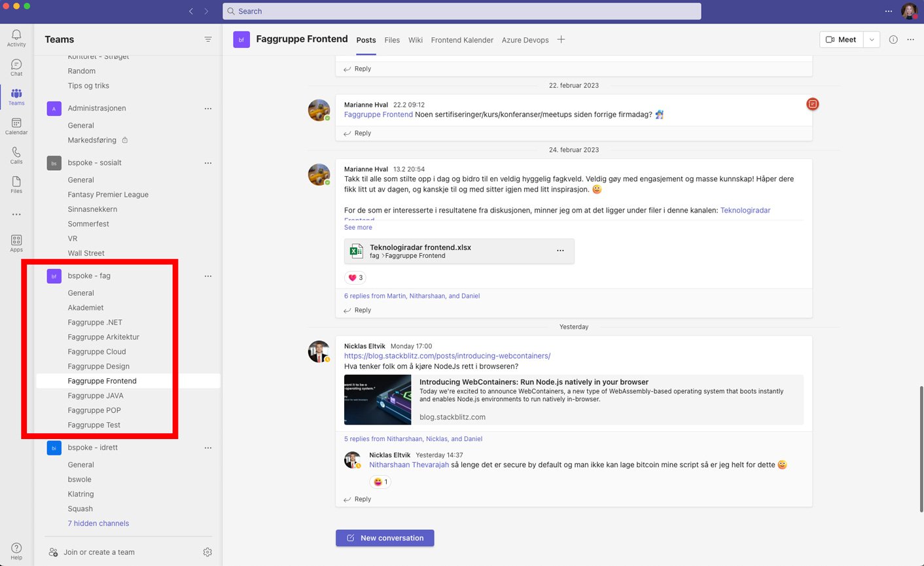Image resolution: width=924 pixels, height=566 pixels.
Task: Open the Azure Devops tab
Action: (525, 40)
